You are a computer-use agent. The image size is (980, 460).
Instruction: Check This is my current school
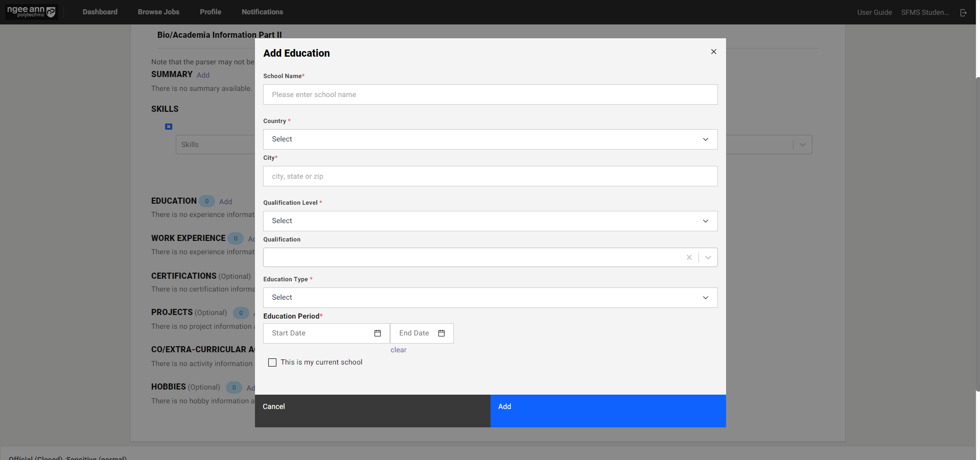coord(272,362)
